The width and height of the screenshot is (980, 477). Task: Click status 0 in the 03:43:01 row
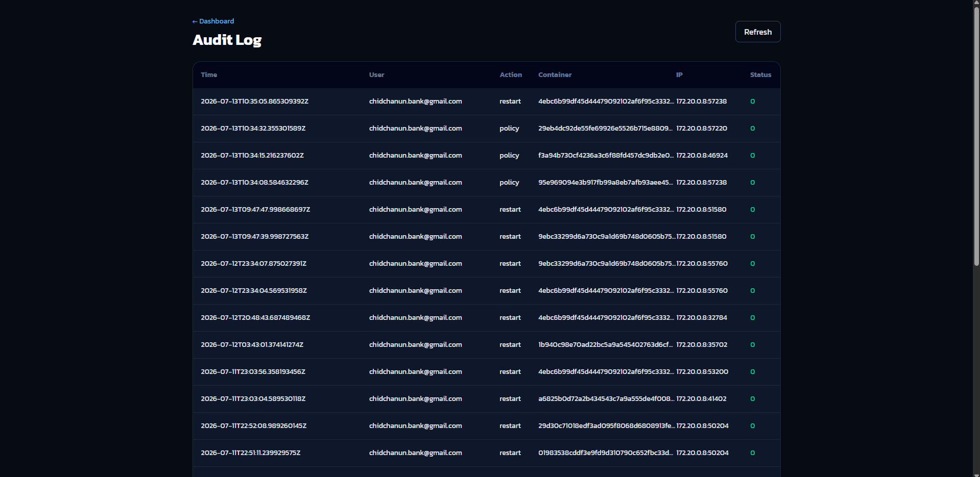[x=752, y=345]
